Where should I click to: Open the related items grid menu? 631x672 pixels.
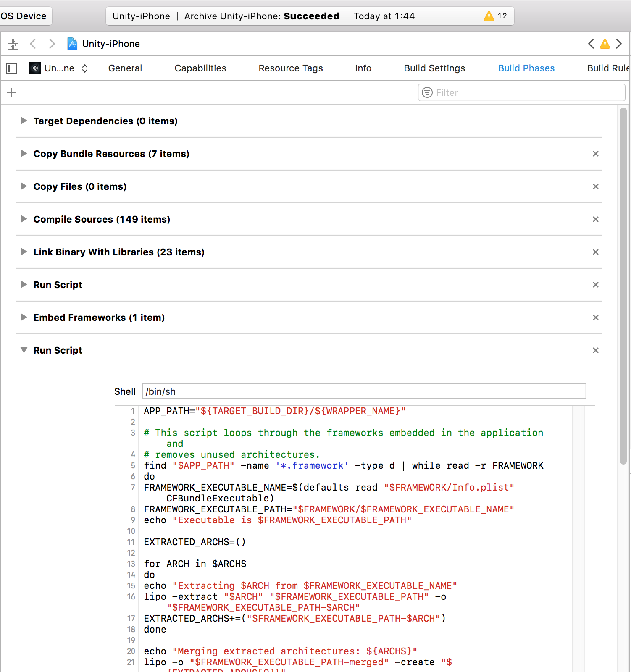13,44
